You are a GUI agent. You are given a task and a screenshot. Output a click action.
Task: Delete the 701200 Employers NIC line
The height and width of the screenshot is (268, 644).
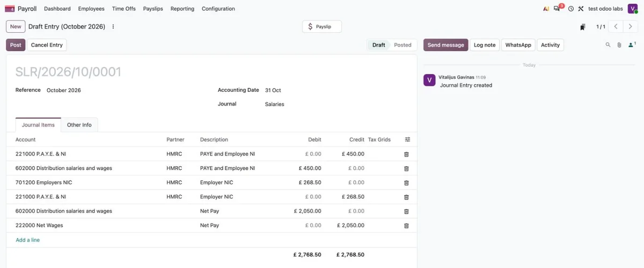click(406, 183)
